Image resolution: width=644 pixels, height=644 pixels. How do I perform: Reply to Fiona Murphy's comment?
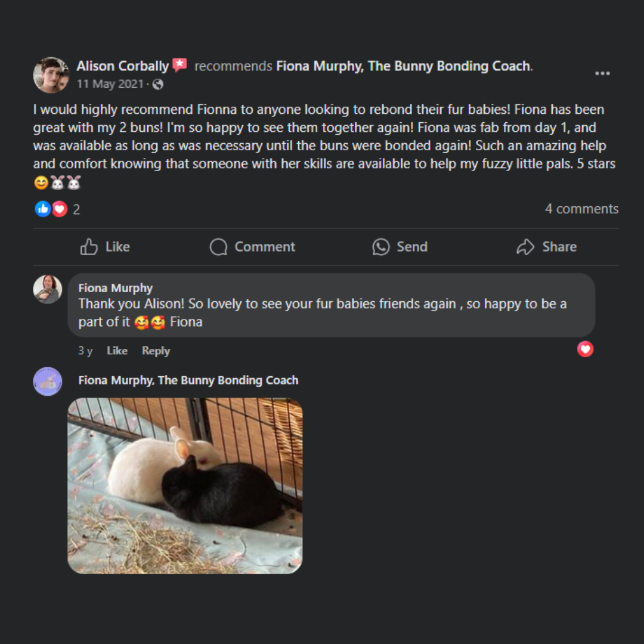(x=156, y=351)
